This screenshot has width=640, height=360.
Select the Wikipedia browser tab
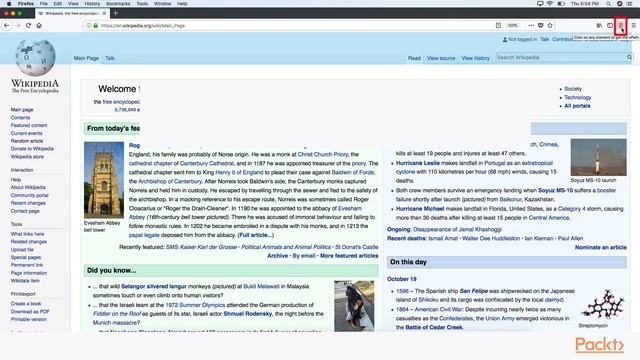click(72, 13)
